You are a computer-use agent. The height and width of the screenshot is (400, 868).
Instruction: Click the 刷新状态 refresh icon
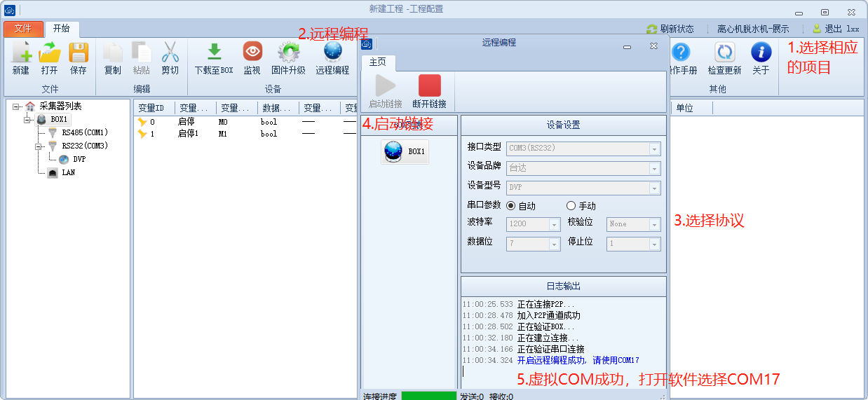[x=652, y=29]
